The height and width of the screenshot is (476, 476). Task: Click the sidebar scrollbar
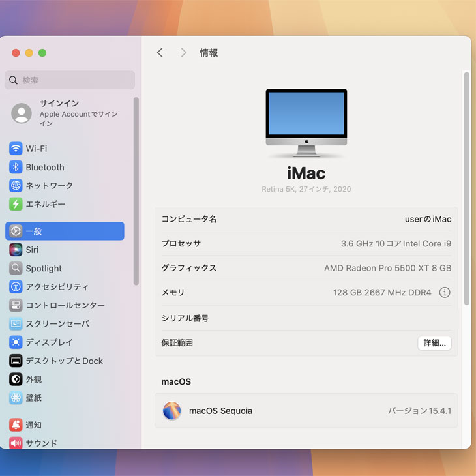coord(136,191)
